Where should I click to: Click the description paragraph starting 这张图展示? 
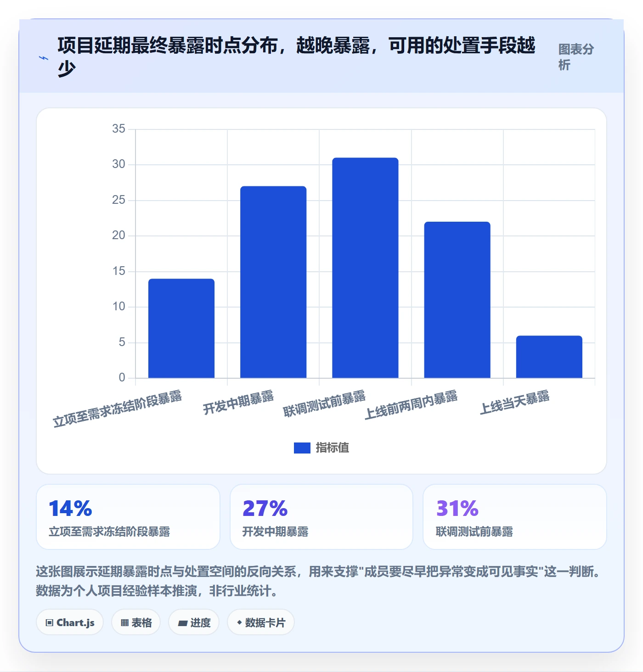(318, 581)
